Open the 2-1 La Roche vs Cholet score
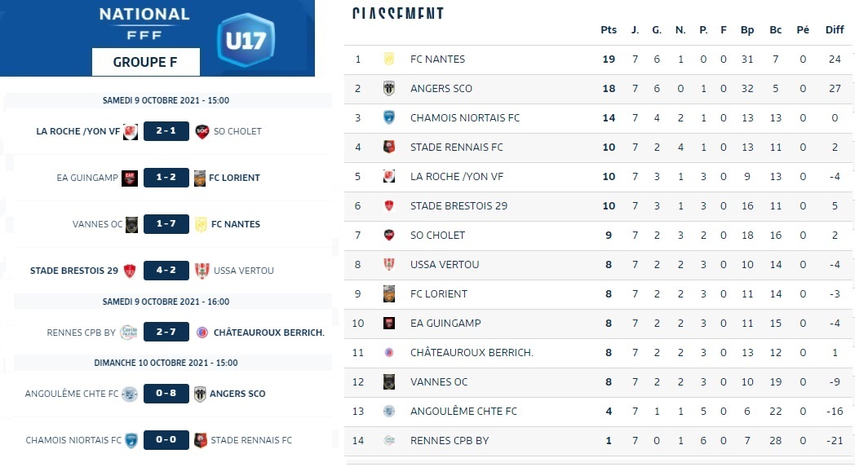868x467 pixels. click(x=166, y=131)
